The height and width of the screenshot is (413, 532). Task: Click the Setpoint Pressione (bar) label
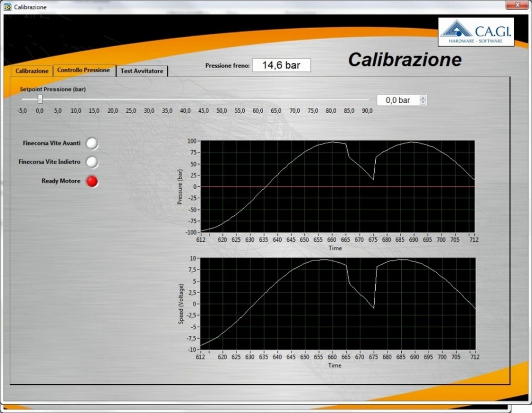pos(53,89)
